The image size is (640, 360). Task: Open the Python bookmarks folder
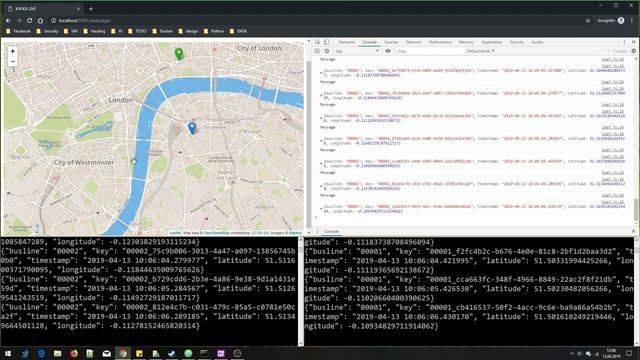click(x=214, y=31)
